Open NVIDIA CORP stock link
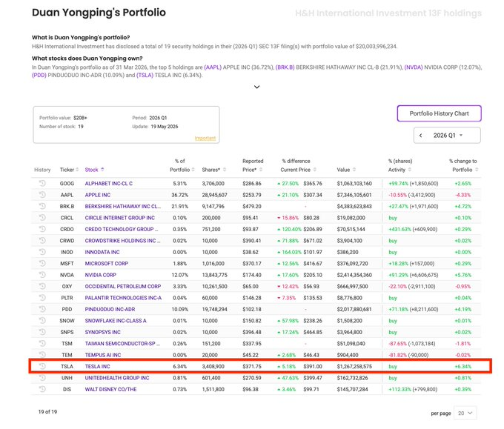The image size is (504, 429). [x=101, y=275]
